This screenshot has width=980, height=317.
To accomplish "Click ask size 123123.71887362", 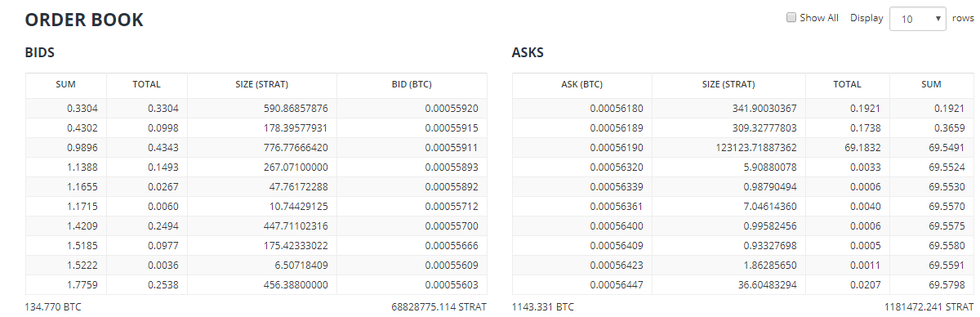I will tap(757, 148).
